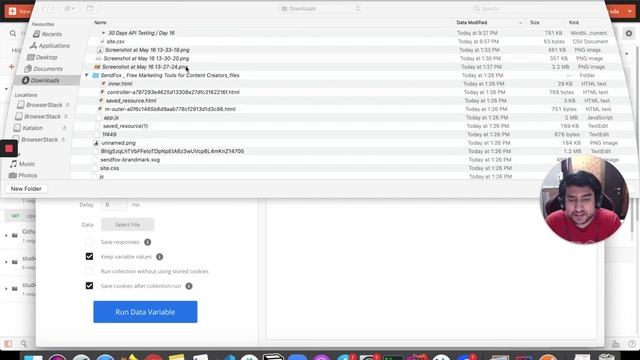Screen dimensions: 640x360
Task: Enable the Save responses checkbox
Action: pos(89,242)
